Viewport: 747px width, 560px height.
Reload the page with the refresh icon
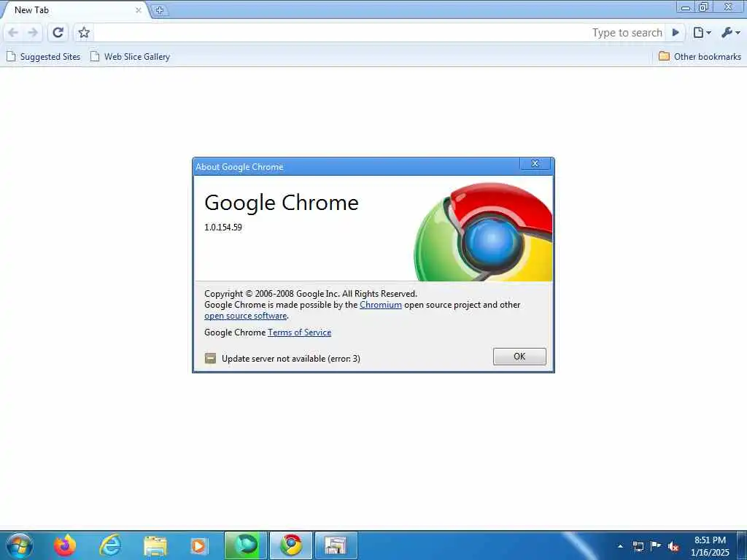[x=58, y=32]
